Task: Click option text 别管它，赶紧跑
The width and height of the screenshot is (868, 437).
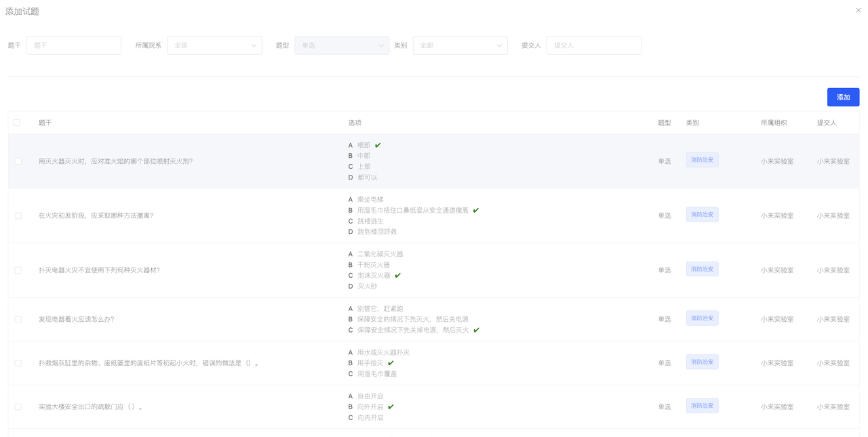Action: pyautogui.click(x=380, y=308)
